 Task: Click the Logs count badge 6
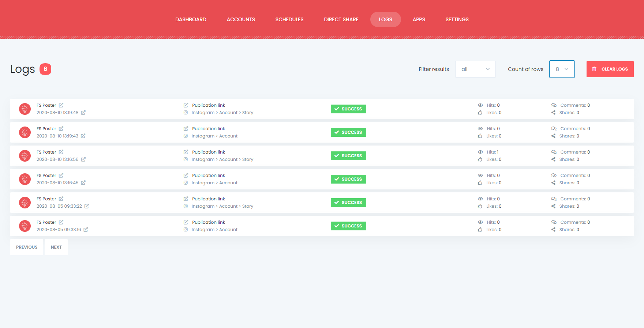pos(45,69)
